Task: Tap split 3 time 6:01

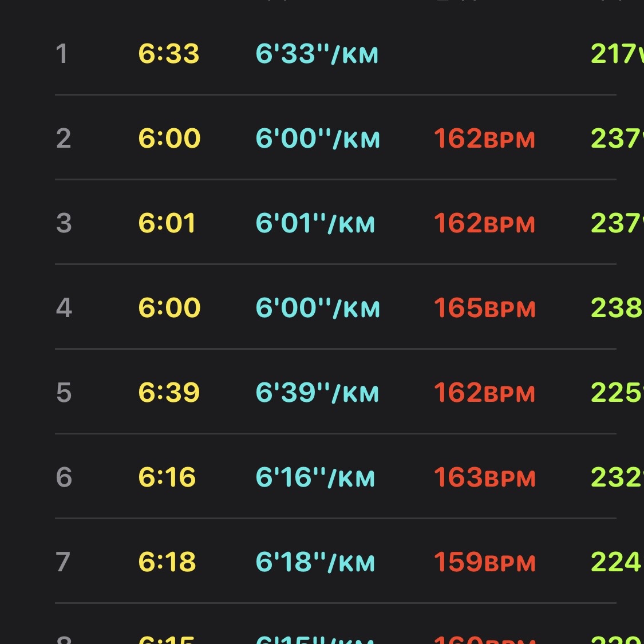Action: 167,223
